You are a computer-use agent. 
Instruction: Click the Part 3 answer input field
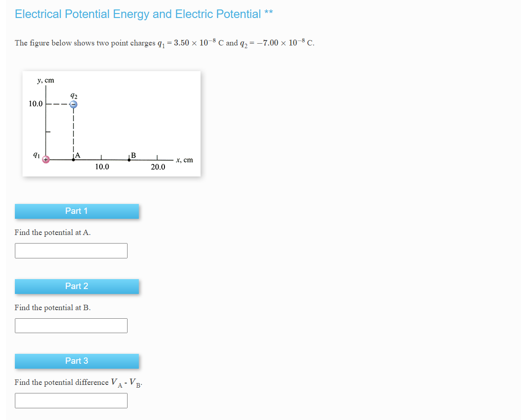(x=71, y=400)
